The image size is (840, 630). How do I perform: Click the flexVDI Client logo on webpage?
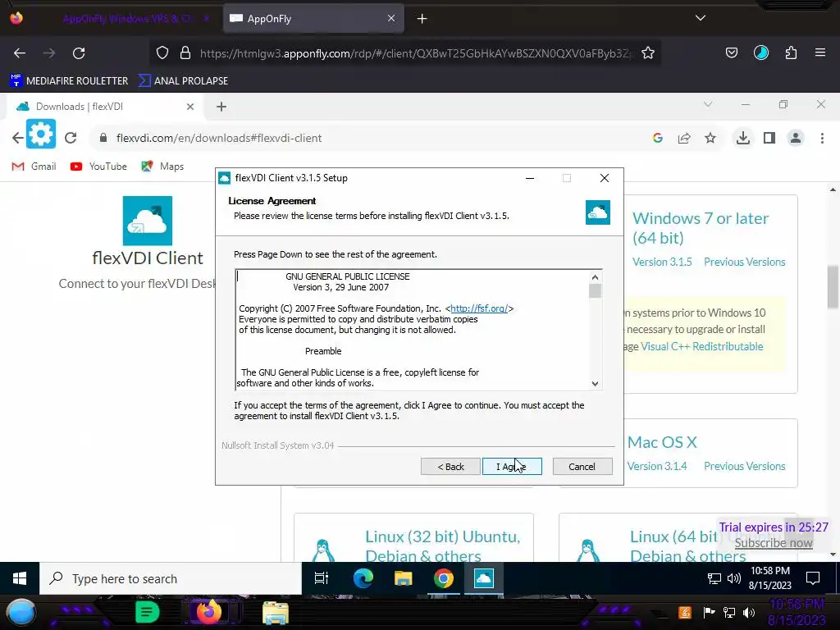148,221
